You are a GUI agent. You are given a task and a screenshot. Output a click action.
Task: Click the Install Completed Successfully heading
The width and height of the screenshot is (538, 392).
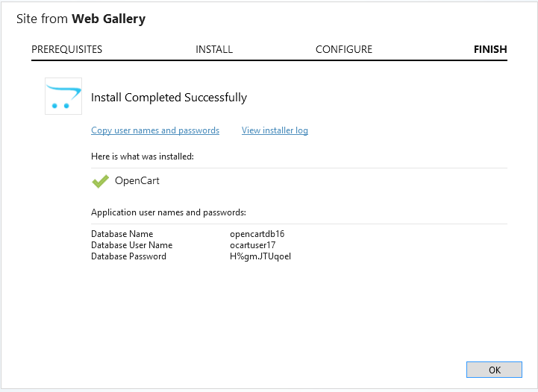click(169, 97)
